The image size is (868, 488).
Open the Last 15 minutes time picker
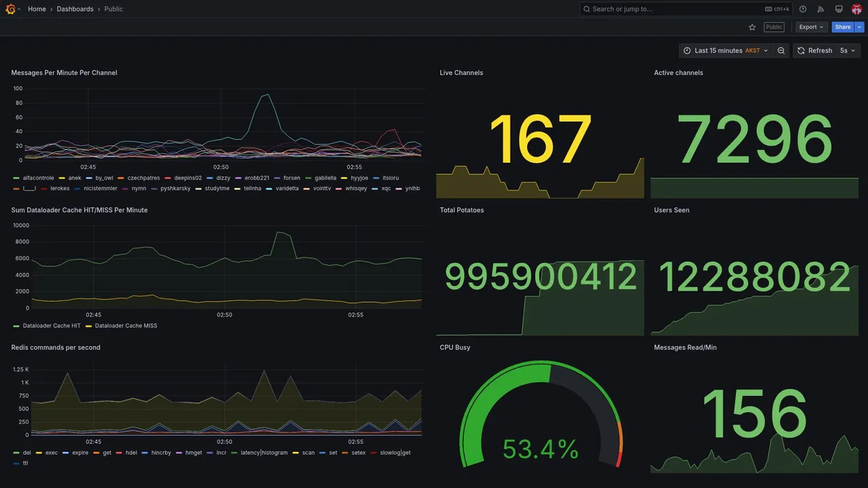(726, 51)
